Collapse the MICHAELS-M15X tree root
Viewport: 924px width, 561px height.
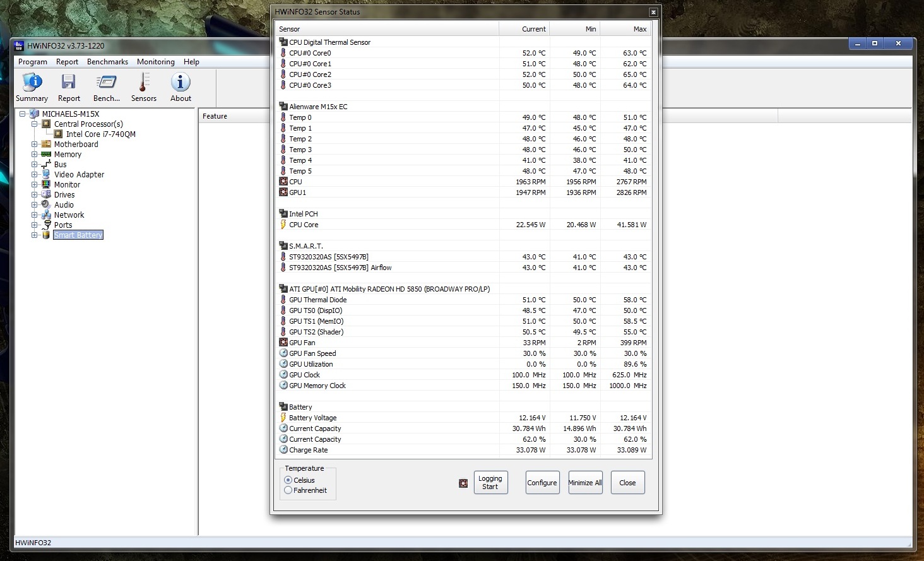[x=23, y=114]
